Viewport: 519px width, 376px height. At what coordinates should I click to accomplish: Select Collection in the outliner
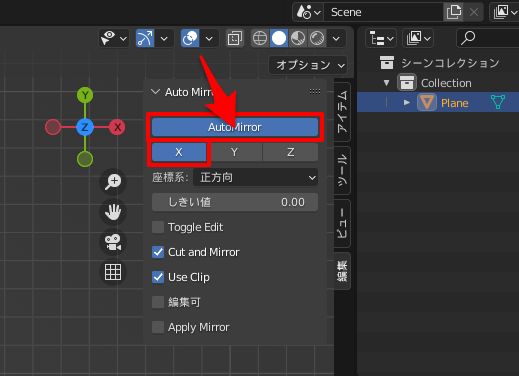click(x=446, y=83)
